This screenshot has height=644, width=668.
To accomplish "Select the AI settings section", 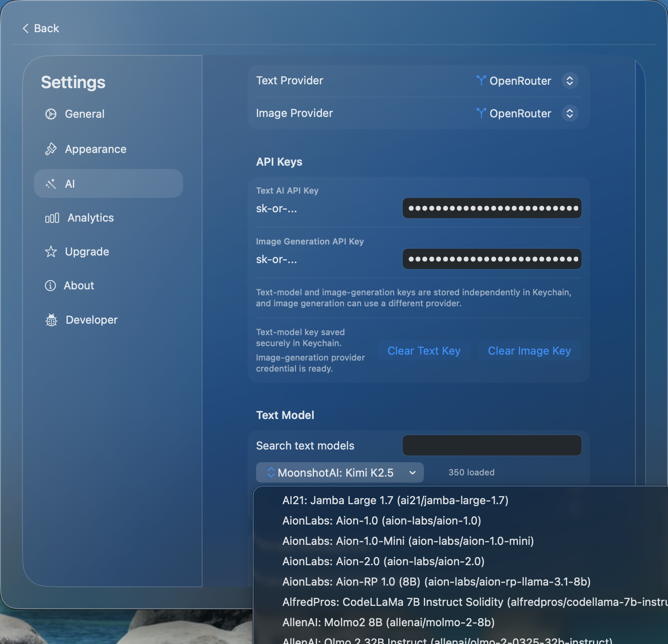I will click(x=109, y=184).
